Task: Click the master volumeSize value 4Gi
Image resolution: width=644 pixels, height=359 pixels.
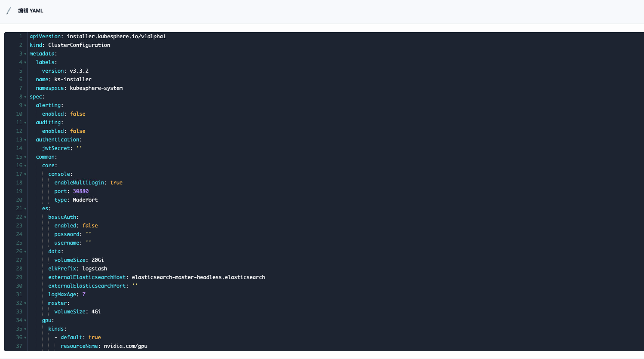Action: [96, 312]
